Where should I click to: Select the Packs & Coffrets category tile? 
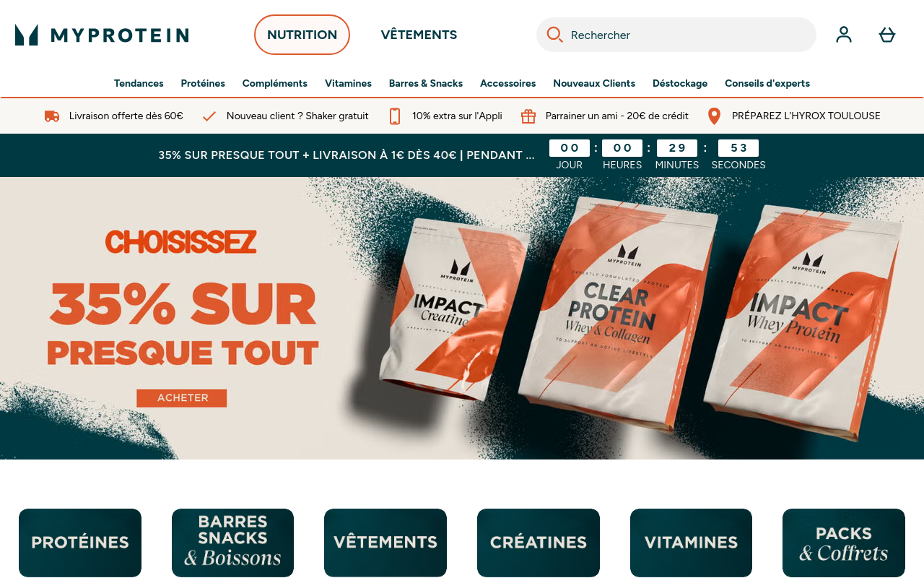click(844, 543)
